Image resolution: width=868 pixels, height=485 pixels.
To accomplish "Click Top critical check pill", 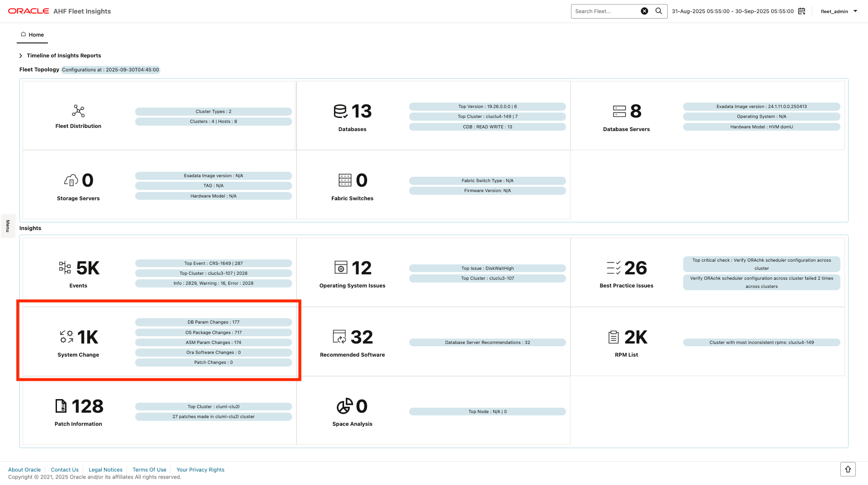I will pos(761,264).
